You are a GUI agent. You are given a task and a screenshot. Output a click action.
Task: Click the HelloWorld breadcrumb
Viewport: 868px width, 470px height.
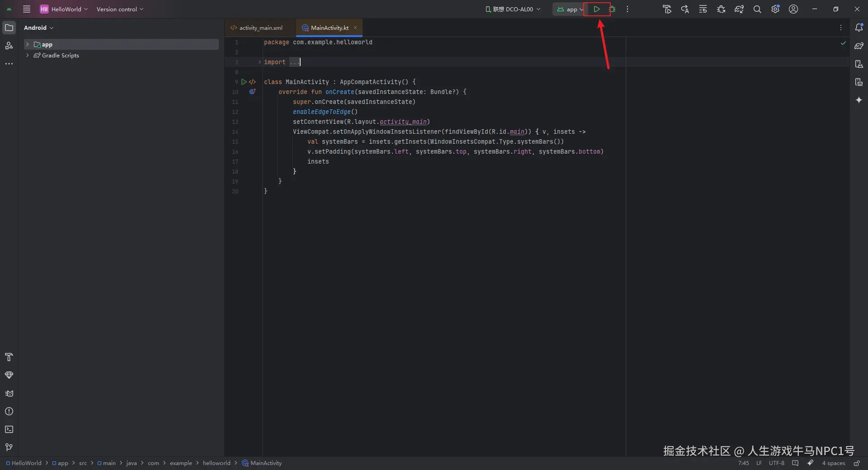coord(24,463)
